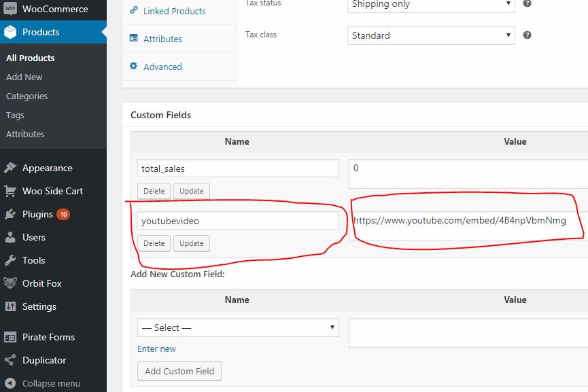Delete the youtubevideo custom field

click(x=154, y=243)
